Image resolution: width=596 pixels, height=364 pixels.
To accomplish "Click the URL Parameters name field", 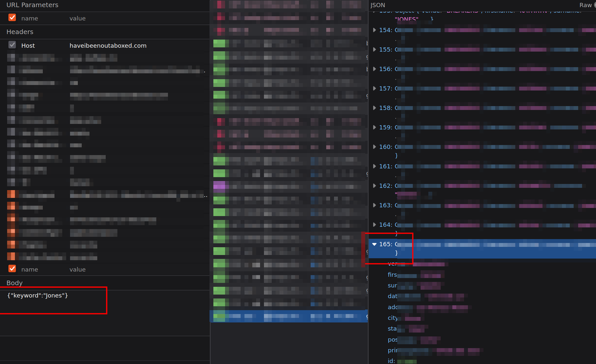I will click(x=30, y=18).
